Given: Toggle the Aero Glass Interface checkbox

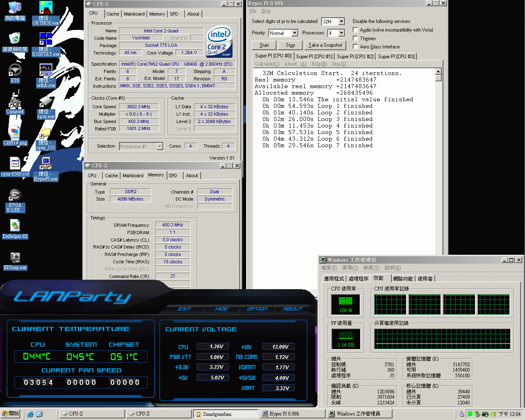Looking at the screenshot, I should (355, 46).
